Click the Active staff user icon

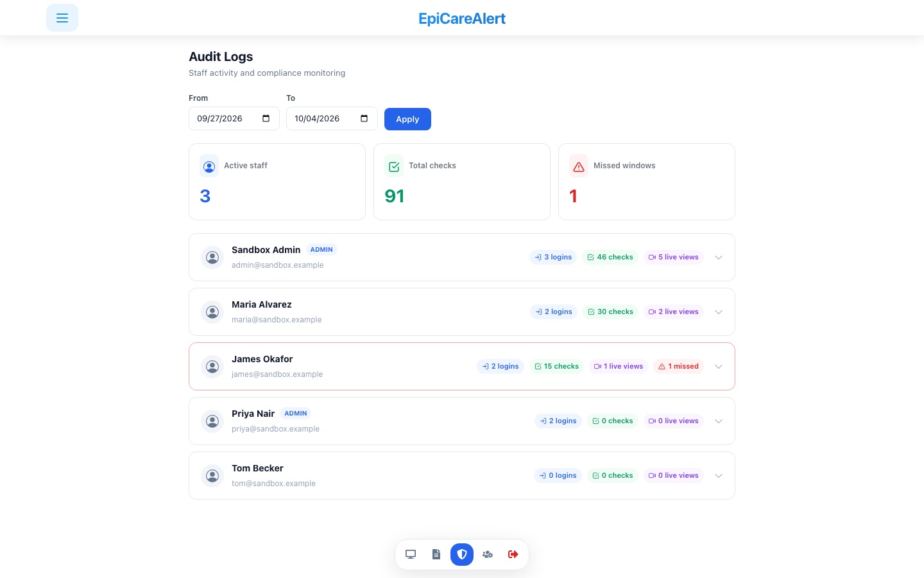(x=209, y=166)
